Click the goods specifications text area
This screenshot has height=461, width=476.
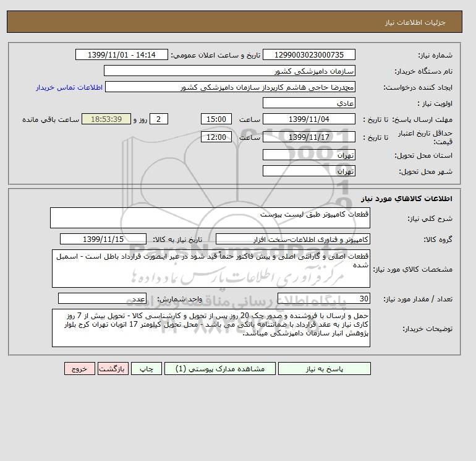tap(211, 269)
